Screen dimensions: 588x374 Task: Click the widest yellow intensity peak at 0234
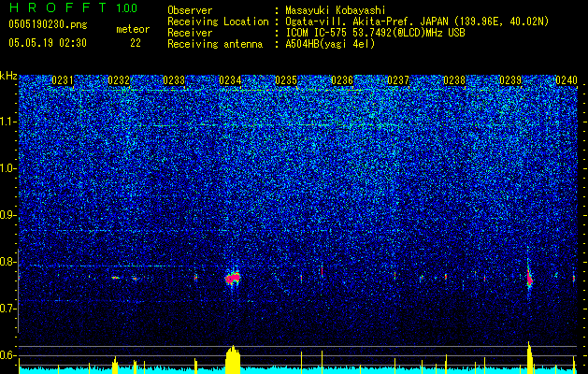click(233, 359)
